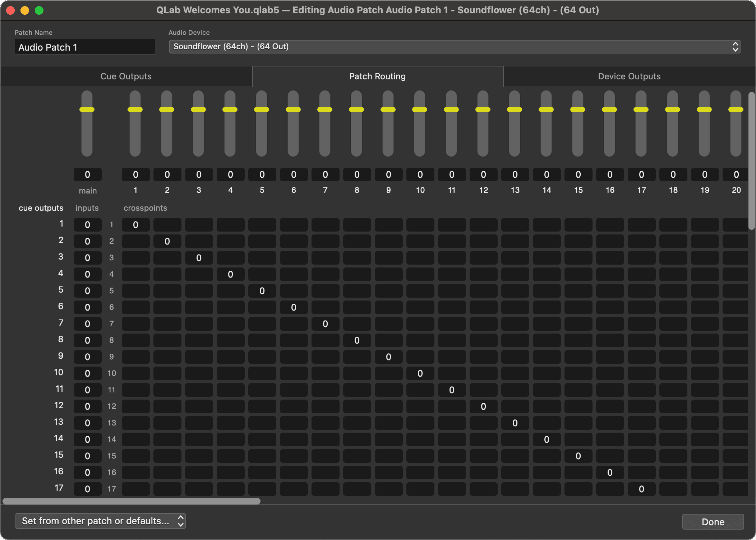Click crosspoint input 6 to output 6
Image resolution: width=756 pixels, height=540 pixels.
click(x=294, y=307)
